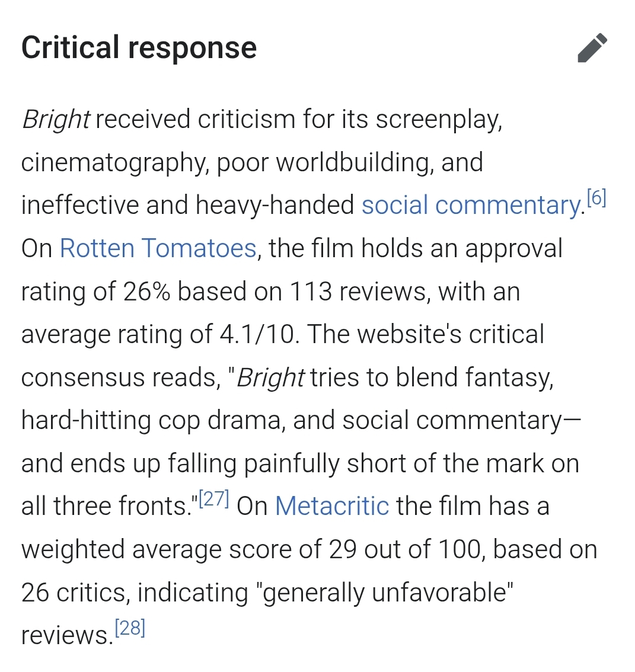635x672 pixels.
Task: Click the edit pencil icon
Action: tap(592, 48)
